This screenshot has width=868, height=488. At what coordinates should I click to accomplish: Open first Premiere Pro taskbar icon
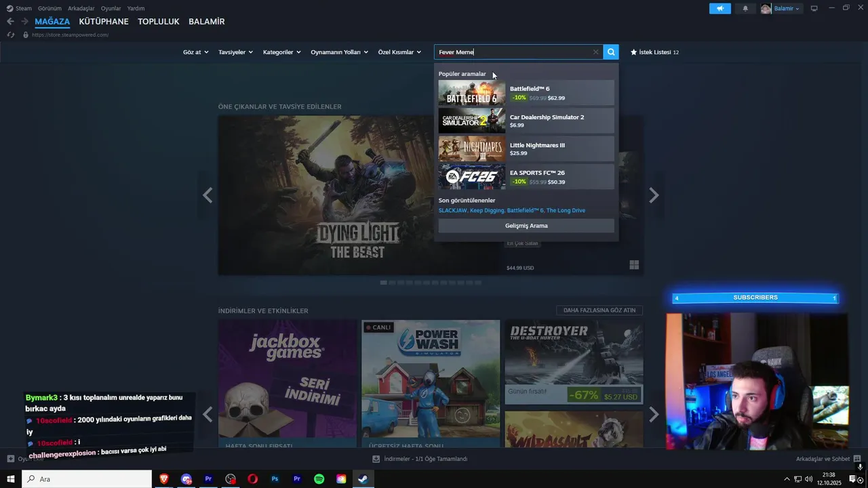click(x=208, y=479)
